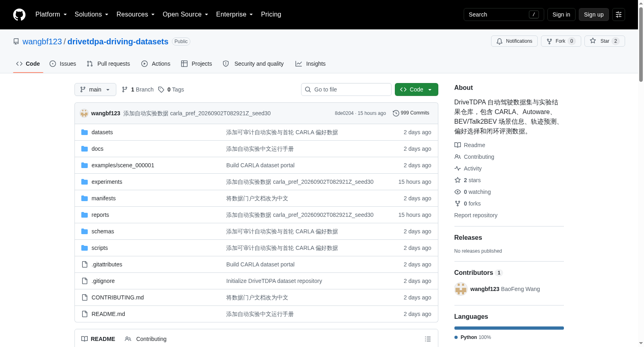Open the wangbf123 owner link in title
The width and height of the screenshot is (644, 347).
[42, 42]
